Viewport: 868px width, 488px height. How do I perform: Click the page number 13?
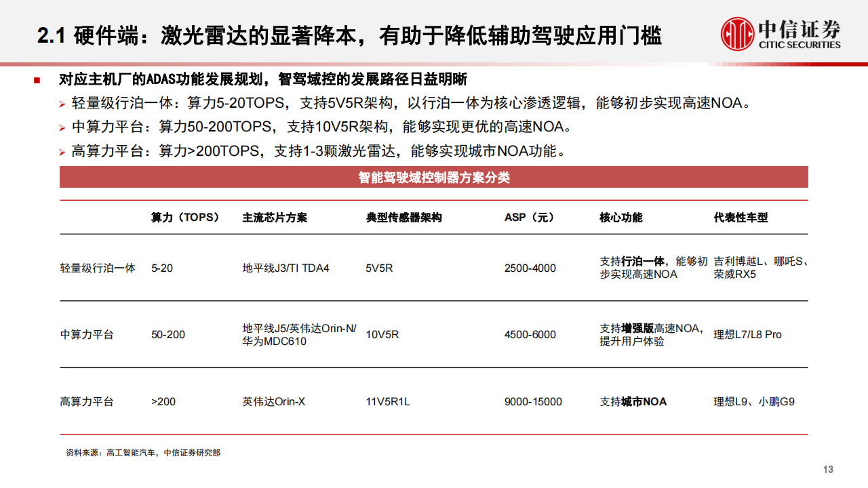pyautogui.click(x=828, y=470)
